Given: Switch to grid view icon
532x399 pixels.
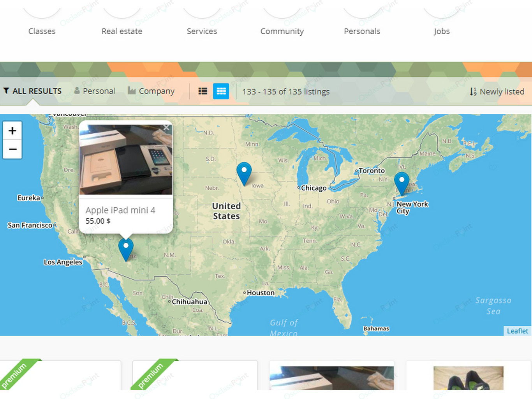Looking at the screenshot, I should [x=221, y=91].
